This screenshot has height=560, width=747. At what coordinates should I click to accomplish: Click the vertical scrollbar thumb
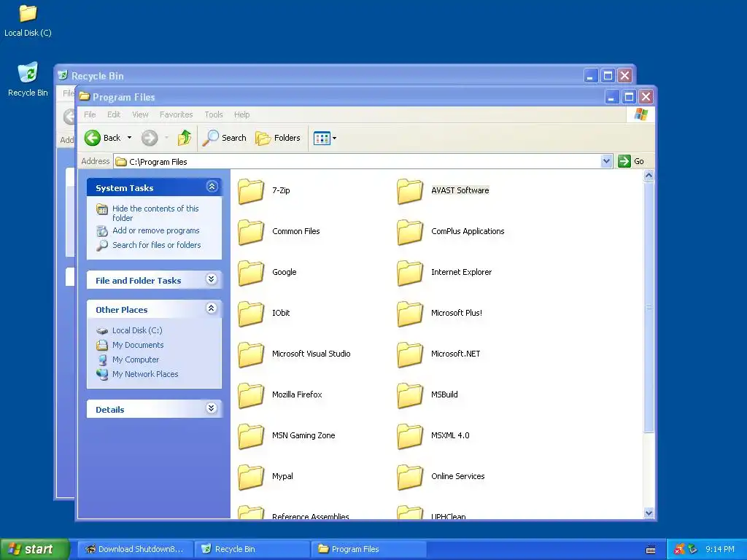[649, 307]
